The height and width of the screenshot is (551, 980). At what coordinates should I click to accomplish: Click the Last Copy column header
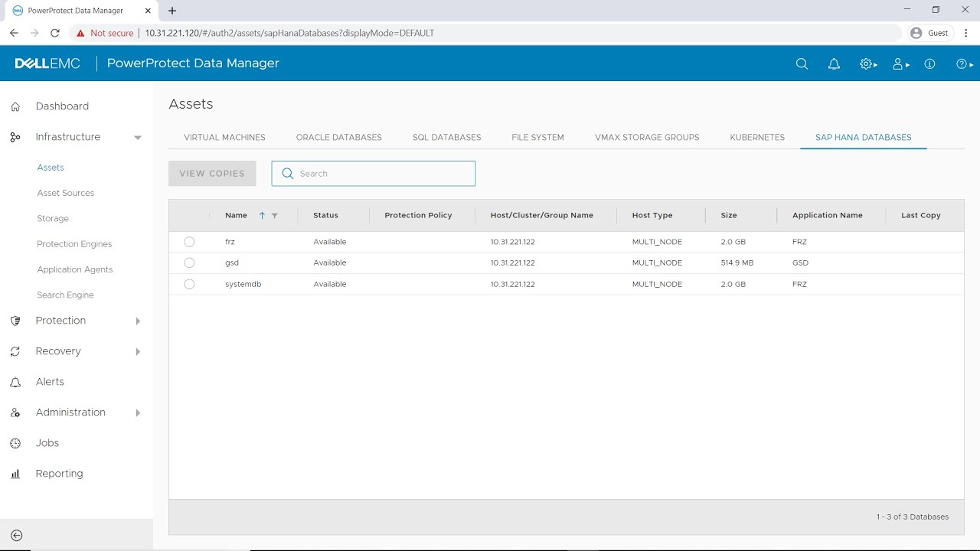(921, 216)
